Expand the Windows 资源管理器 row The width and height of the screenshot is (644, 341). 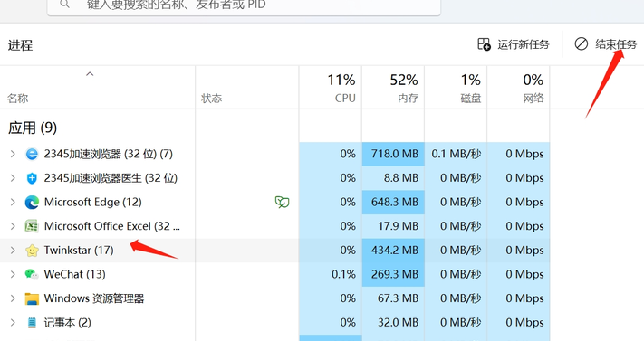click(13, 298)
